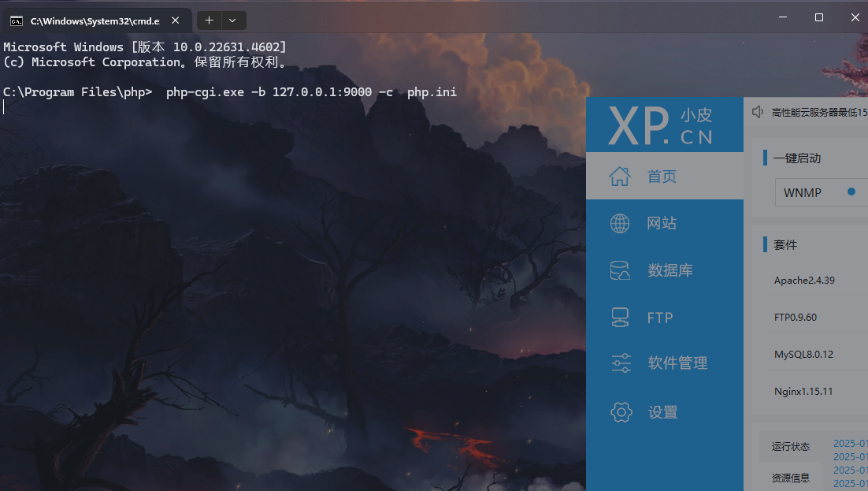
Task: Switch to the 资源信息 tab
Action: tap(790, 478)
